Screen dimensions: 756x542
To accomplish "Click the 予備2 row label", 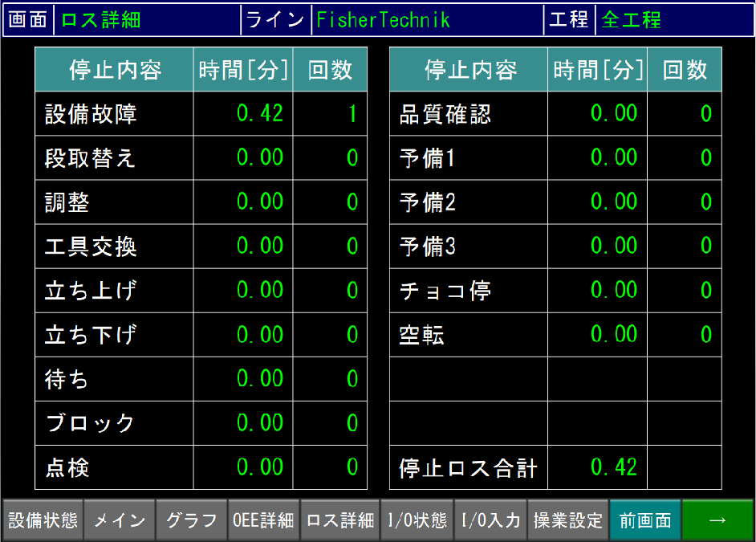I will tap(427, 202).
